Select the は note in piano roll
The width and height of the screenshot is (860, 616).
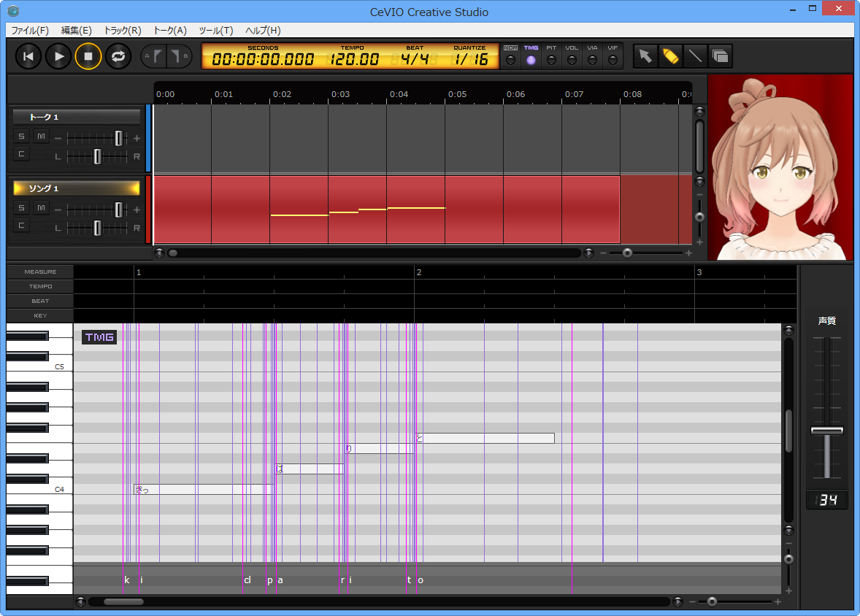(310, 469)
